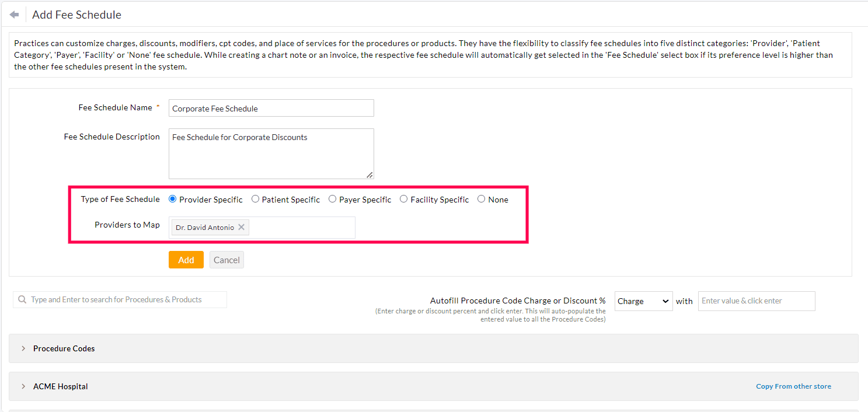The image size is (868, 412).
Task: Remove Dr. David Antonio with the X icon
Action: (x=241, y=227)
